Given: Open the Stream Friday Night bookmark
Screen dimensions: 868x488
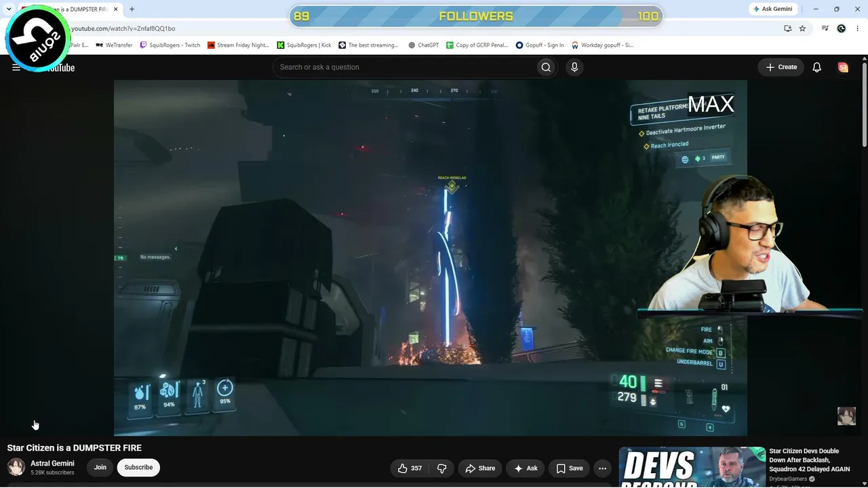Looking at the screenshot, I should coord(238,45).
